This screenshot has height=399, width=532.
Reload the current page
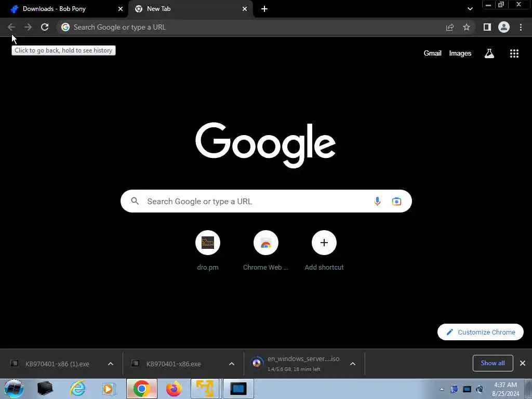[x=45, y=27]
